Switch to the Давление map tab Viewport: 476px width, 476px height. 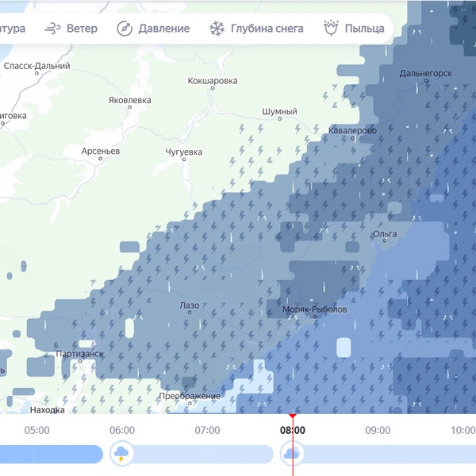tap(153, 29)
